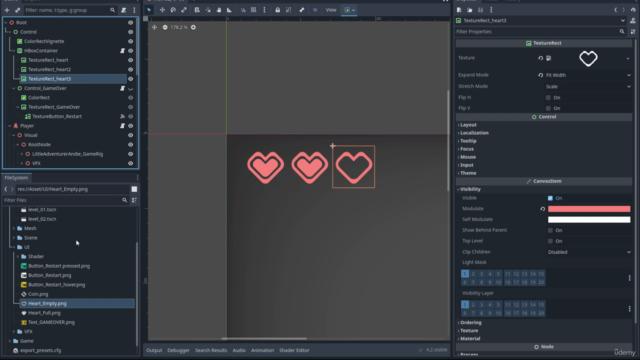This screenshot has height=360, width=640.
Task: Open the View menu in viewport toolbar
Action: pos(331,10)
